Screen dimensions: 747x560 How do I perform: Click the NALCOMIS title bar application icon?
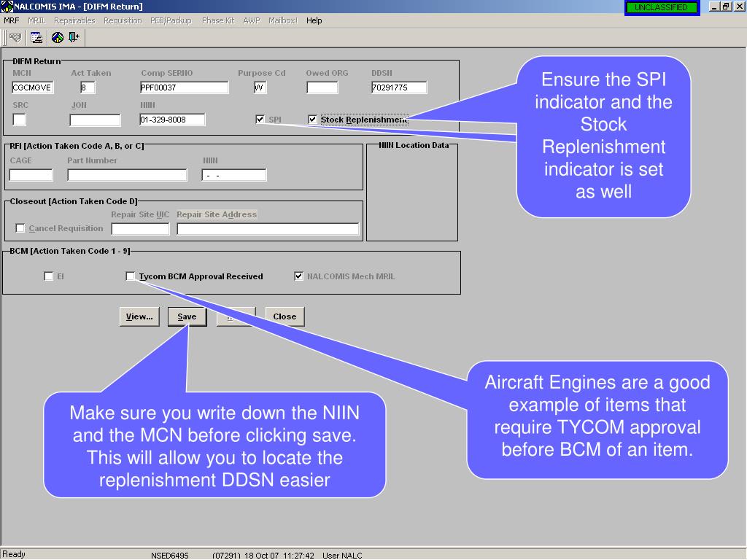coord(7,6)
